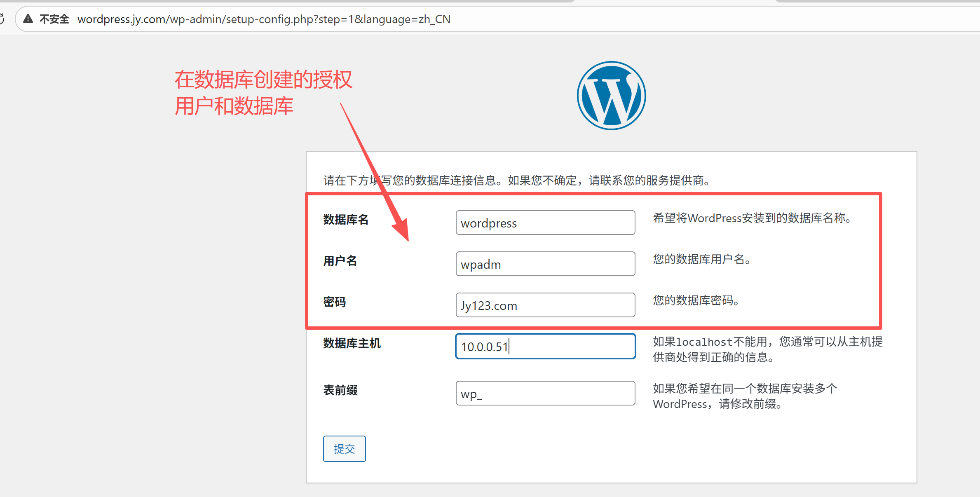Click the browser reload icon
Viewport: 980px width, 497px height.
tap(2, 19)
